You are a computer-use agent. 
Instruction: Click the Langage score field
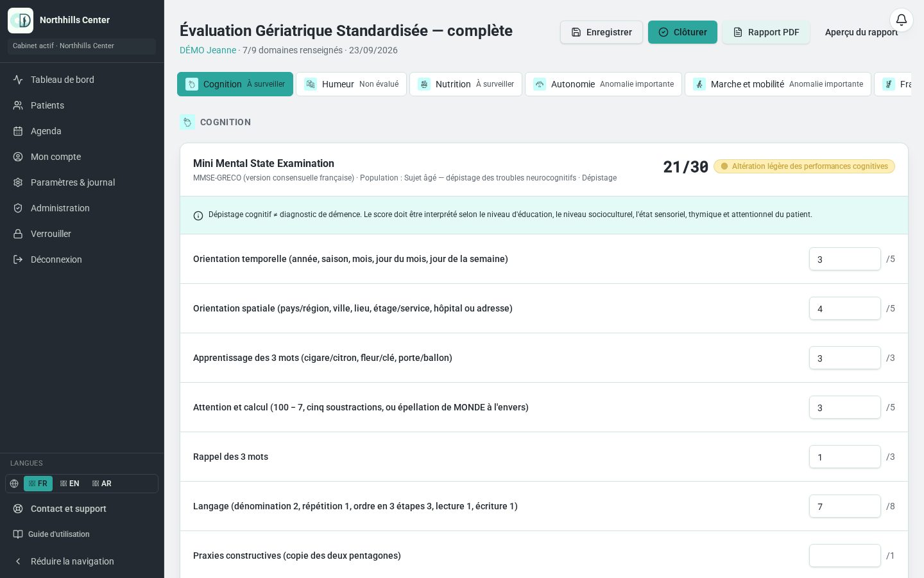coord(845,506)
